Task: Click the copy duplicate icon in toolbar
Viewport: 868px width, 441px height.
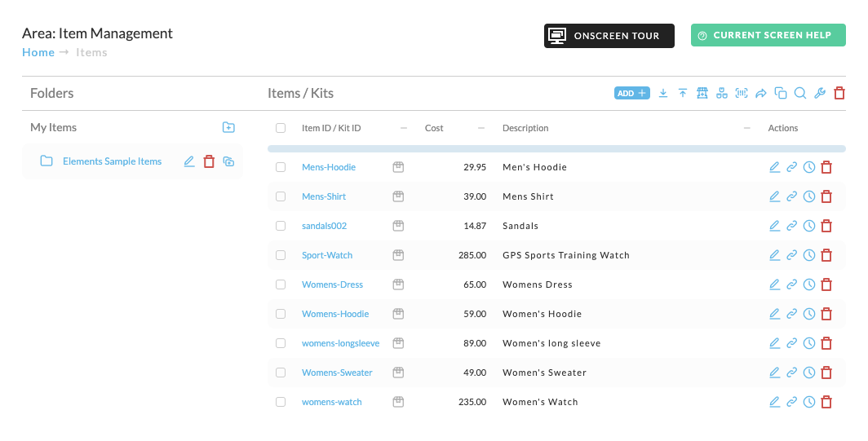Action: click(781, 94)
